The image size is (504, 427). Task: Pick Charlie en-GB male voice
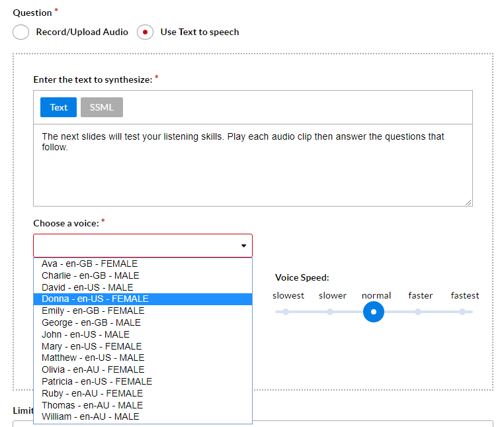click(x=91, y=275)
